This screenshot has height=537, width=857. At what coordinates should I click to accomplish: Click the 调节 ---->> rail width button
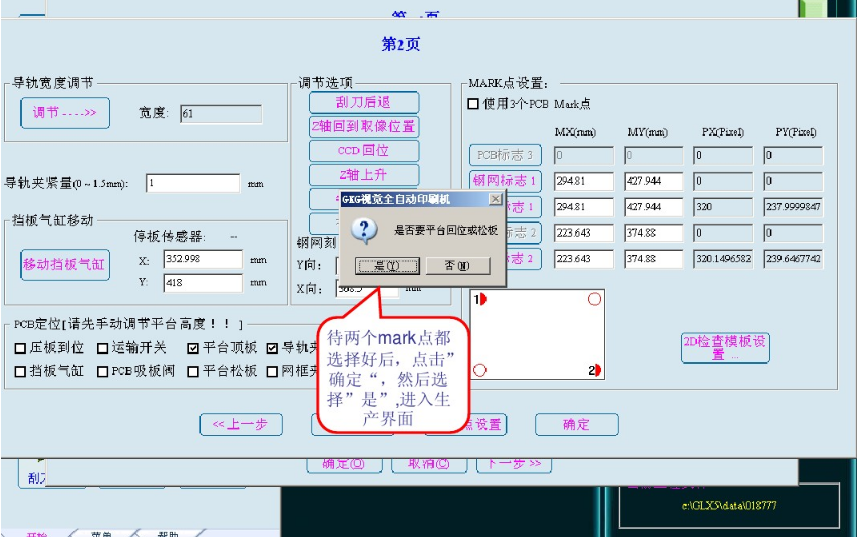(65, 113)
